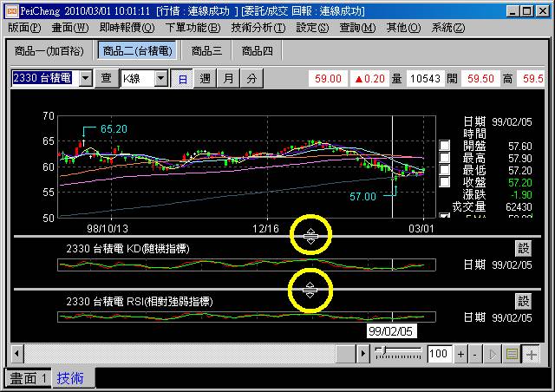Click the play arrow button in bottom toolbar

pyautogui.click(x=495, y=354)
